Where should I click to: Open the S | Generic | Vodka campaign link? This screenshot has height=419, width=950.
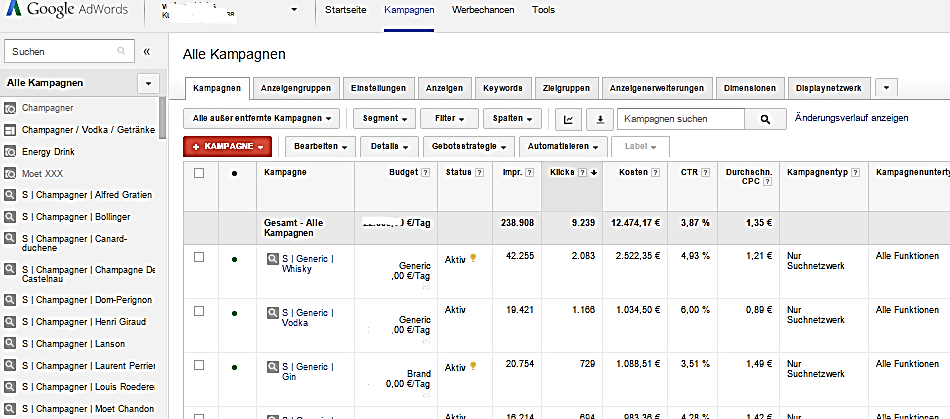pyautogui.click(x=308, y=317)
